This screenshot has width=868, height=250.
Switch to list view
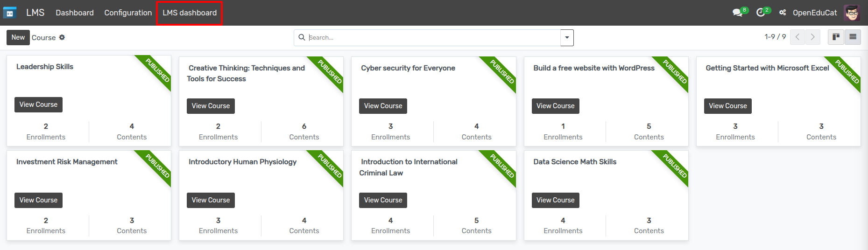(853, 37)
